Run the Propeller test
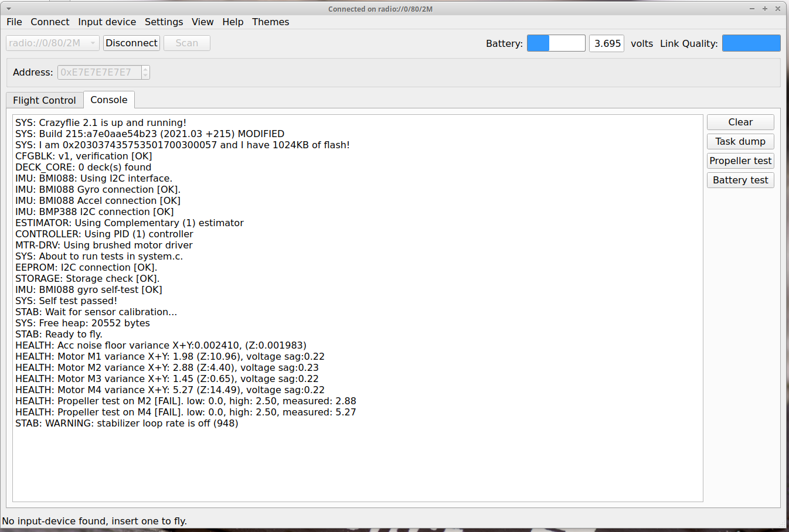 tap(740, 161)
